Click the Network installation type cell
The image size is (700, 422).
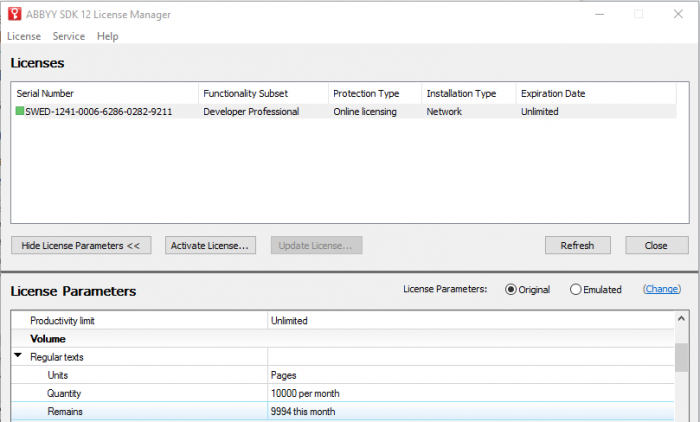444,111
